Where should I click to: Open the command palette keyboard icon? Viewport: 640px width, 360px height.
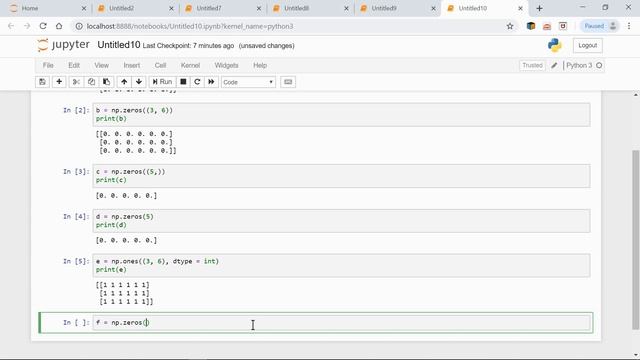(288, 82)
